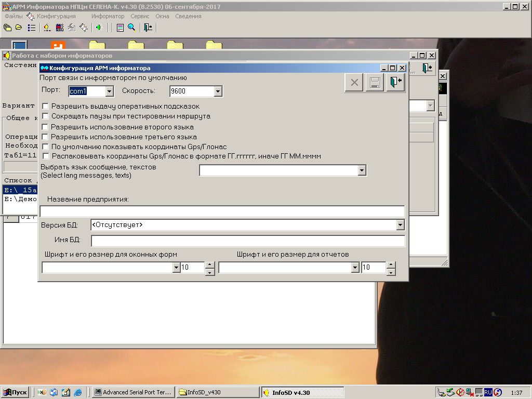532x399 pixels.
Task: Check 'Разрешить использование второго языка'
Action: pyautogui.click(x=45, y=127)
